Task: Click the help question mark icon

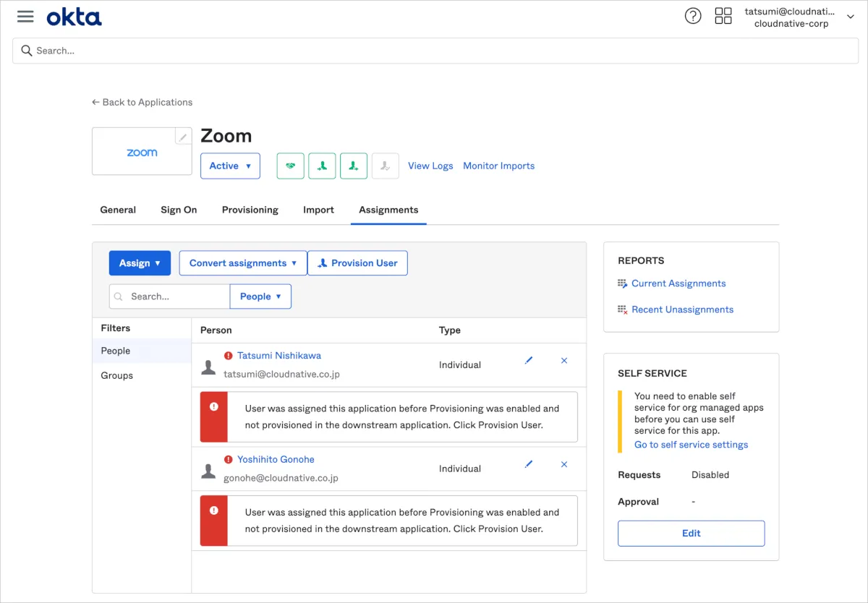Action: [x=692, y=17]
